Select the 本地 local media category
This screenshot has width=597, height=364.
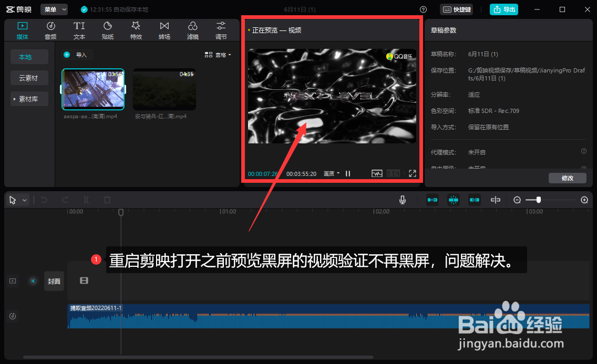tap(29, 57)
